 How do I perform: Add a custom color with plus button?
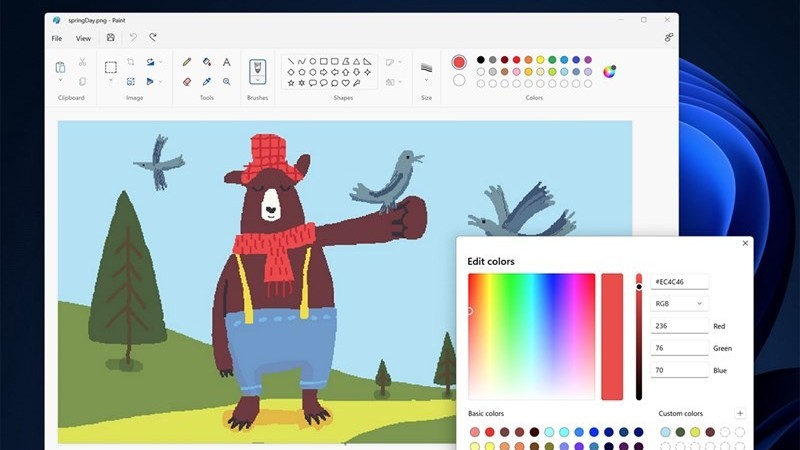pos(740,413)
